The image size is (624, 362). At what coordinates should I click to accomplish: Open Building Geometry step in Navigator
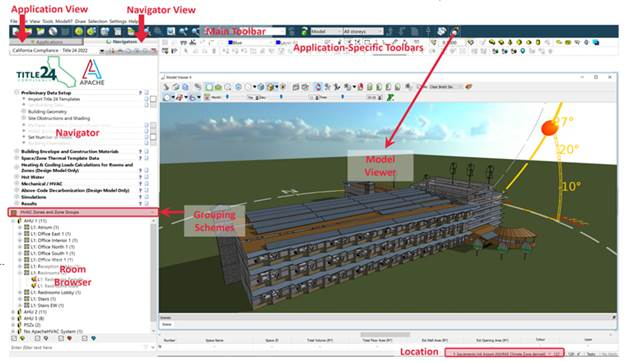coord(47,112)
